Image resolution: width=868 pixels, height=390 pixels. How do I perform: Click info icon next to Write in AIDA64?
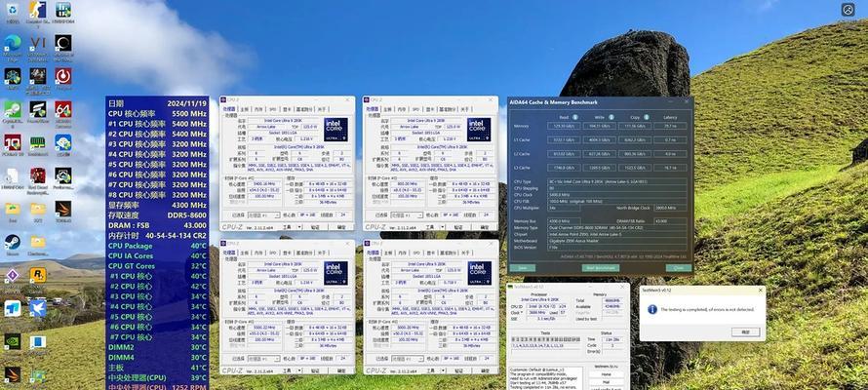tap(612, 117)
